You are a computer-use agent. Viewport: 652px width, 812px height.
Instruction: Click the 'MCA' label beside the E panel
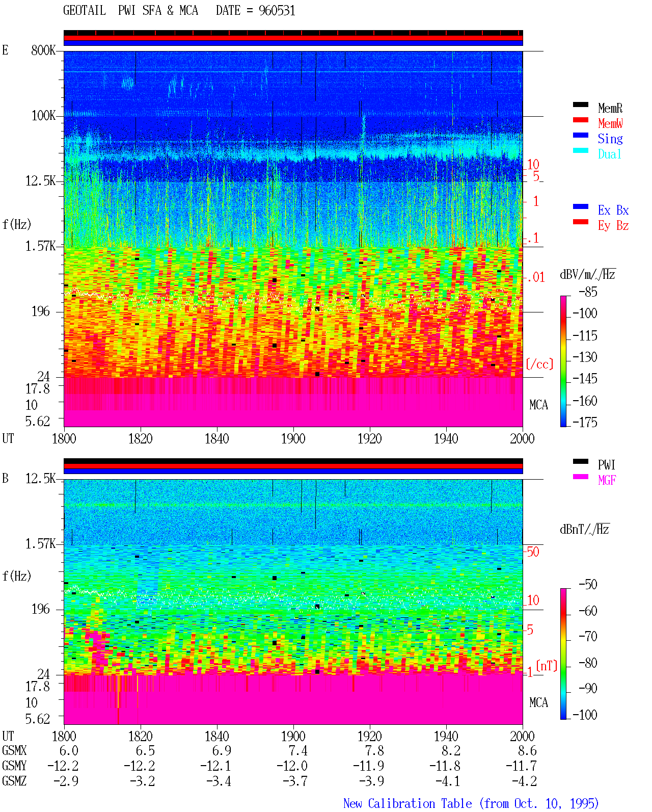click(x=539, y=405)
